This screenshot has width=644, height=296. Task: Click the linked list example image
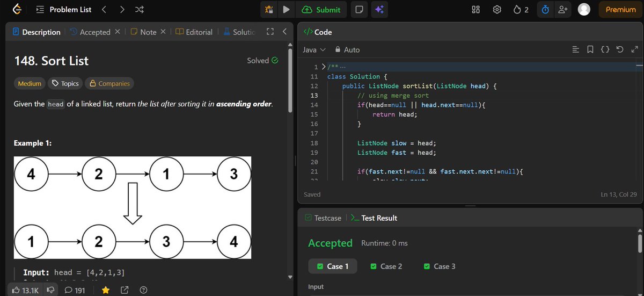132,208
